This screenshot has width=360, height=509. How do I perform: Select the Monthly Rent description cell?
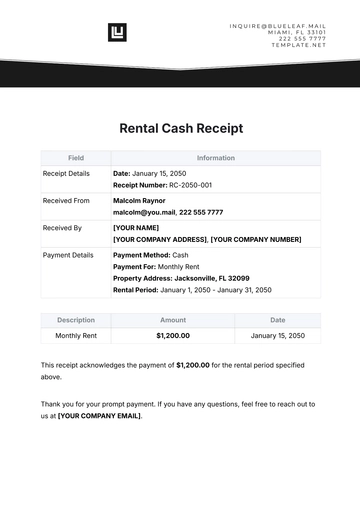[76, 336]
